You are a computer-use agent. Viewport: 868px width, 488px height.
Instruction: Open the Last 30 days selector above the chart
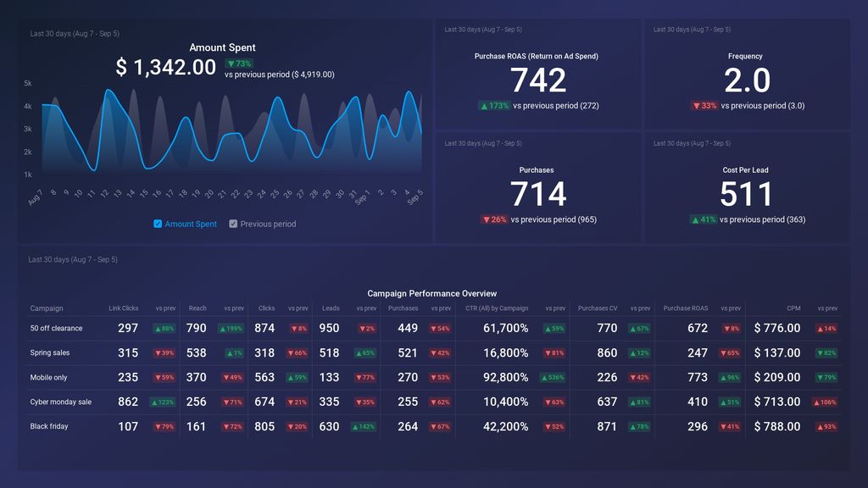(72, 32)
